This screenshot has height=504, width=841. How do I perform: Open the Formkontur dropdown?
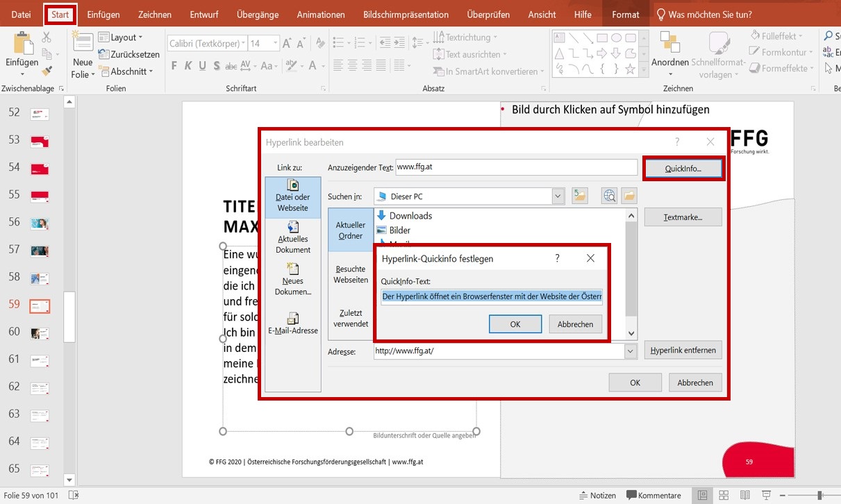[x=781, y=51]
